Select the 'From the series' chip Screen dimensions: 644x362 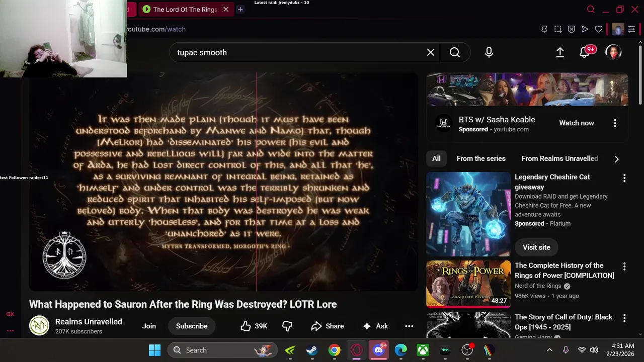(481, 158)
